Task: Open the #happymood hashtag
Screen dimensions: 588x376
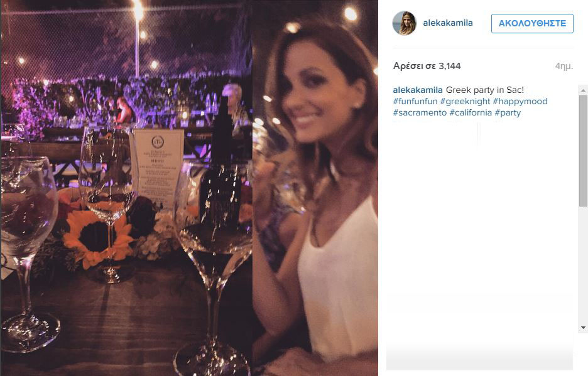Action: coord(520,101)
